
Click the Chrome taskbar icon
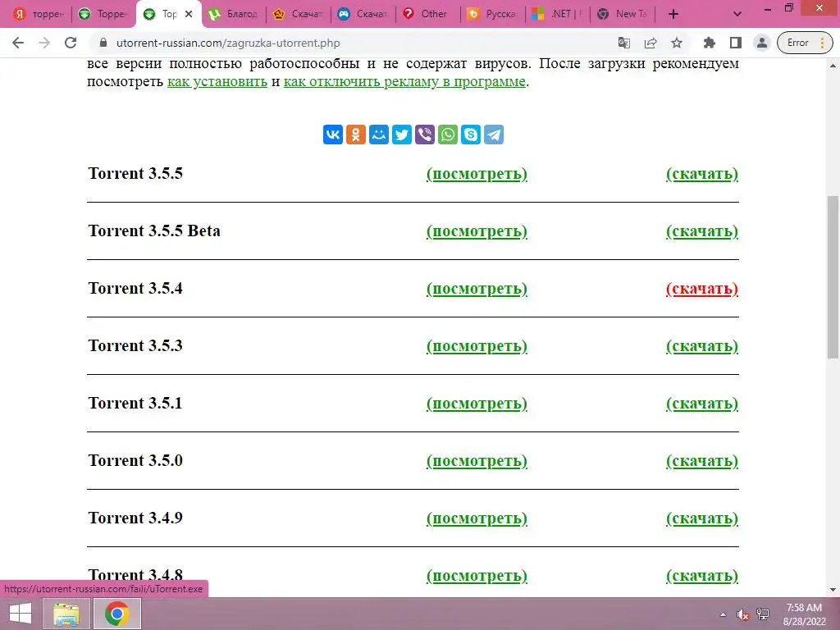(117, 614)
